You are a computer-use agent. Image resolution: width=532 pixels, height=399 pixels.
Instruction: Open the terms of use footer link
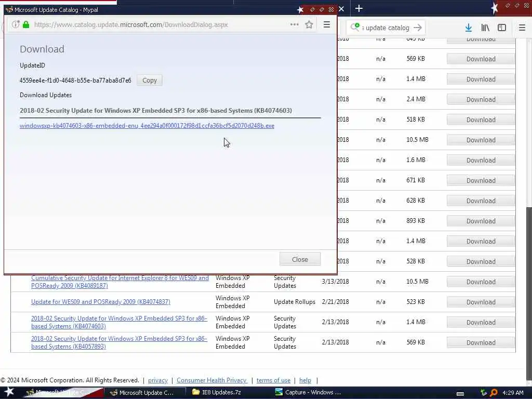(x=273, y=380)
